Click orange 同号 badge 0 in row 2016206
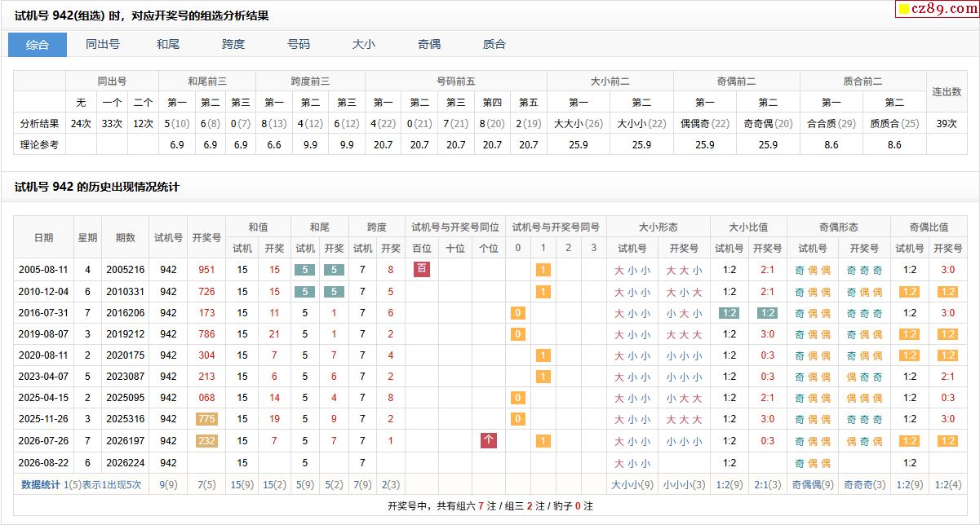 click(x=517, y=313)
